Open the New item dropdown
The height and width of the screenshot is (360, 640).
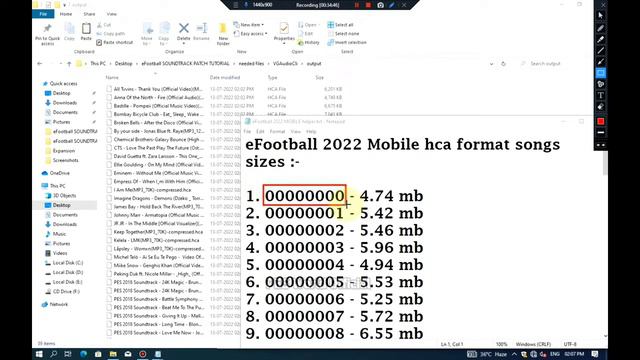249,25
